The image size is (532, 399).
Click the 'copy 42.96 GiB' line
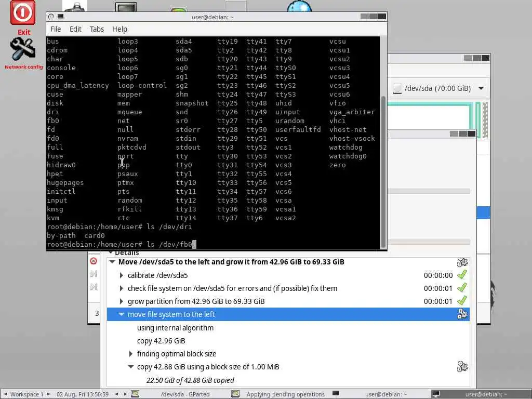point(161,341)
